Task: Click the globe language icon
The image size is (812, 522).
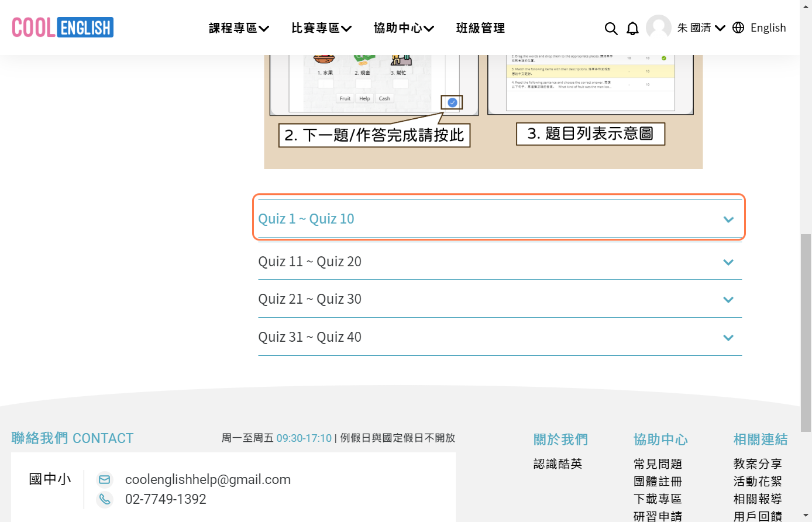Action: tap(738, 28)
